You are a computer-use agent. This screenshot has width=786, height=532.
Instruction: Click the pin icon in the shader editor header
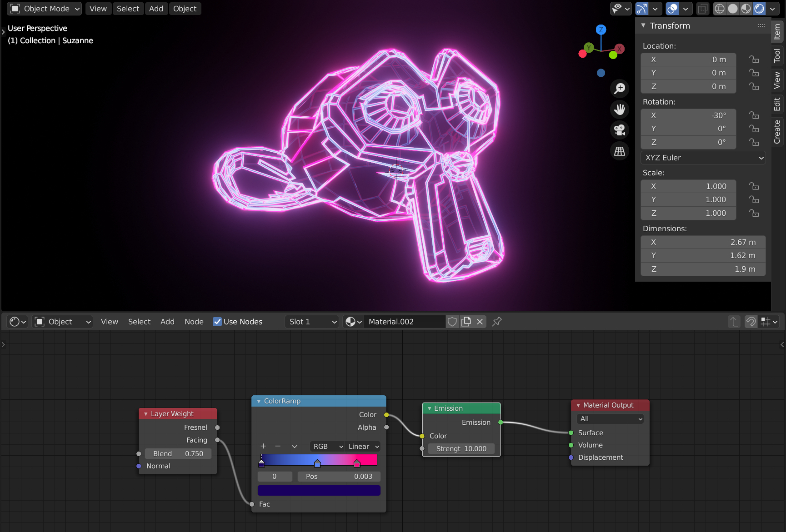(496, 322)
